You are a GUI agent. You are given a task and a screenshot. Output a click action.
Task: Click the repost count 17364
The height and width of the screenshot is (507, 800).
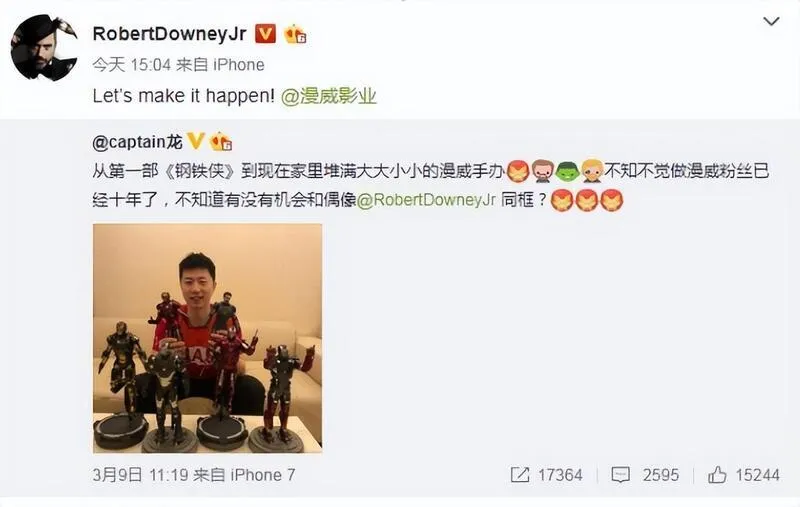tap(560, 475)
